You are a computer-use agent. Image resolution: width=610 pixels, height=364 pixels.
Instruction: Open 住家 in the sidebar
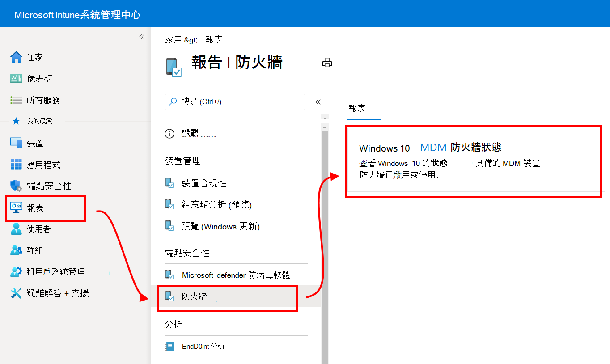pos(35,57)
